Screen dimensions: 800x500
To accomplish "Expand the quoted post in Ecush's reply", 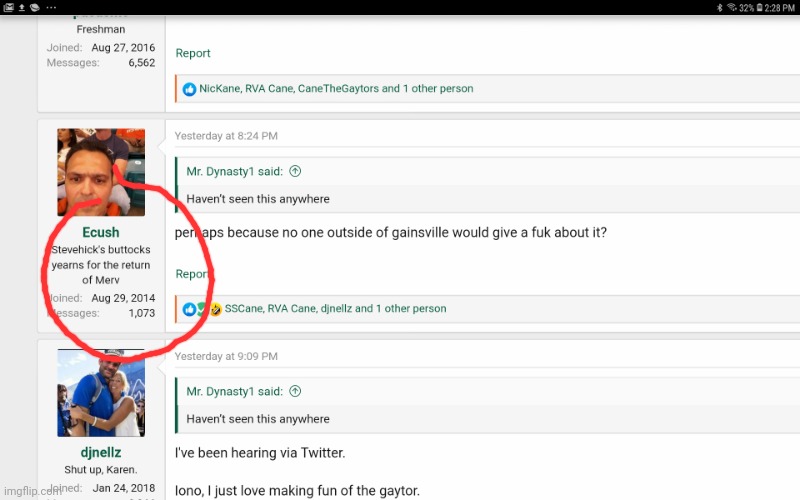I will pos(295,172).
